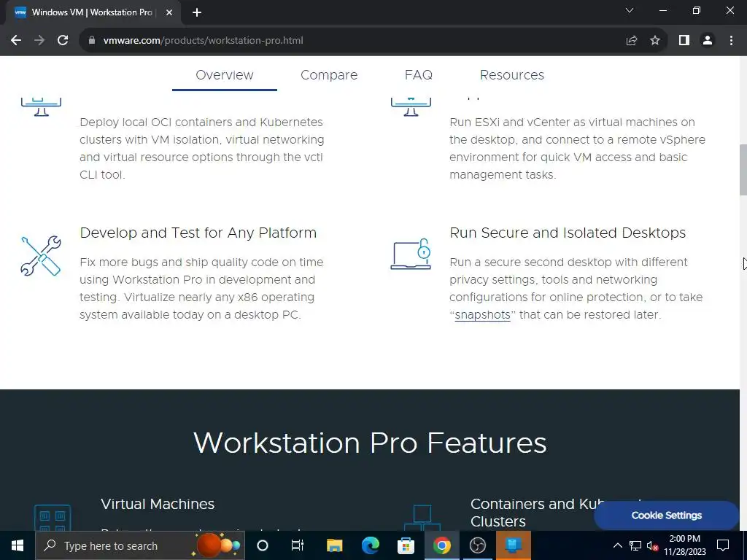Launch File Explorer from the taskbar
Image resolution: width=747 pixels, height=560 pixels.
tap(334, 545)
